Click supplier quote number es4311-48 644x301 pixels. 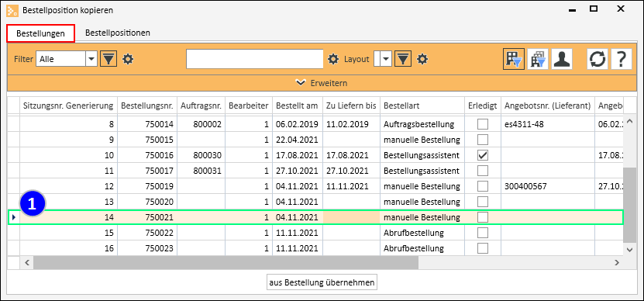point(548,124)
